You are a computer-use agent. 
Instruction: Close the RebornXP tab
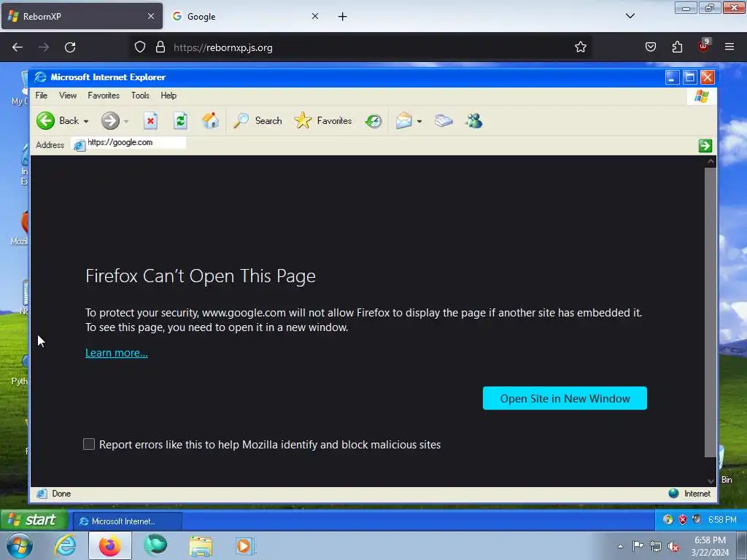150,16
